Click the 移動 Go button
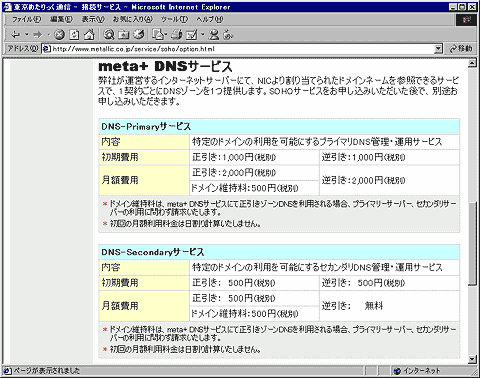 461,49
